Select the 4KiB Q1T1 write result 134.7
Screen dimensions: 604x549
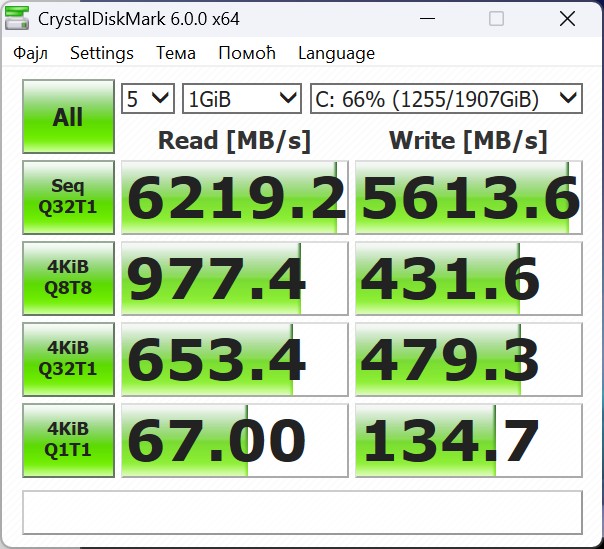[x=468, y=440]
